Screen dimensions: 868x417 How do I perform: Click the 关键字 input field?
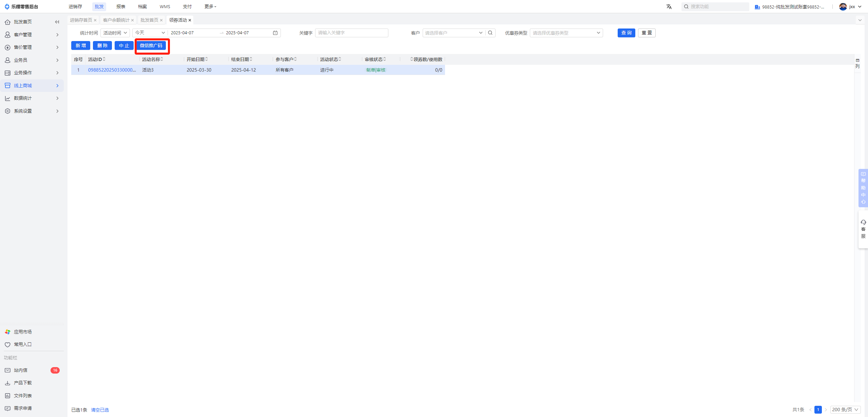click(x=351, y=33)
